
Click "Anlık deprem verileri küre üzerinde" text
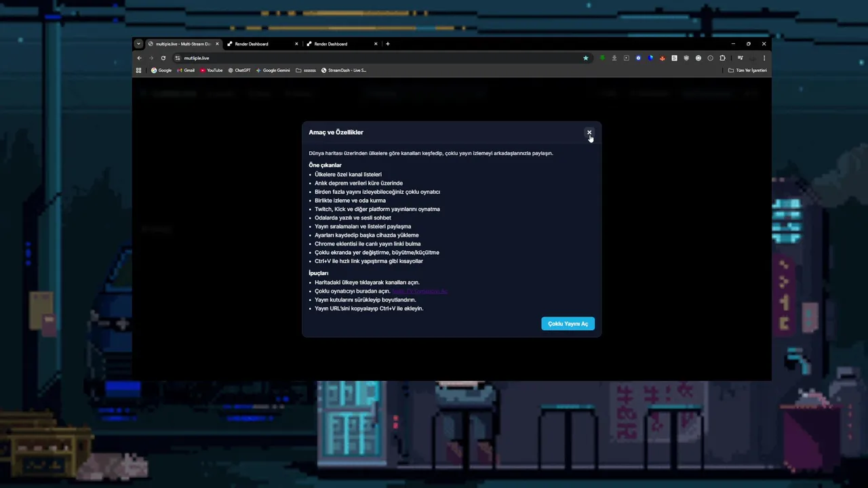359,183
